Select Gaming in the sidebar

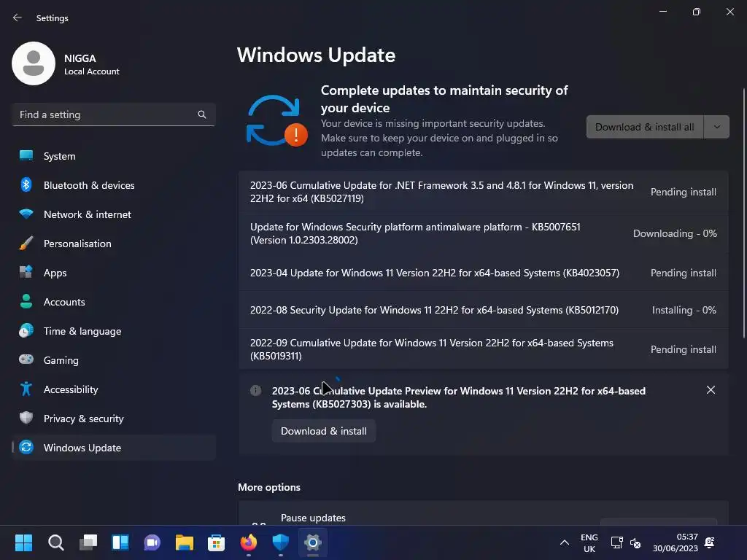113,360
